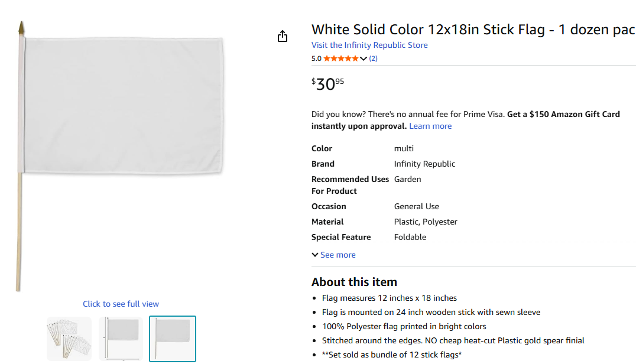Viewport: 636px width, 364px height.
Task: Click the $150 Amazon Gift Card offer text
Action: [x=563, y=114]
